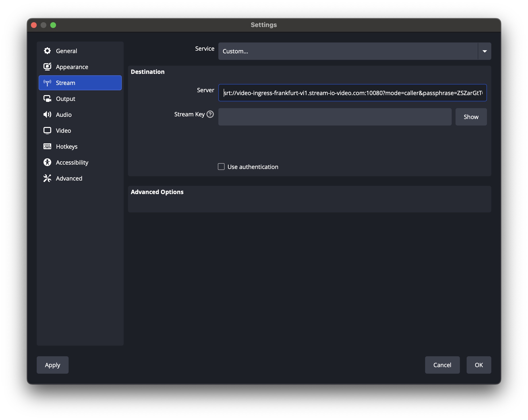Click the Custom... service combo box
Image resolution: width=528 pixels, height=420 pixels.
tap(348, 51)
